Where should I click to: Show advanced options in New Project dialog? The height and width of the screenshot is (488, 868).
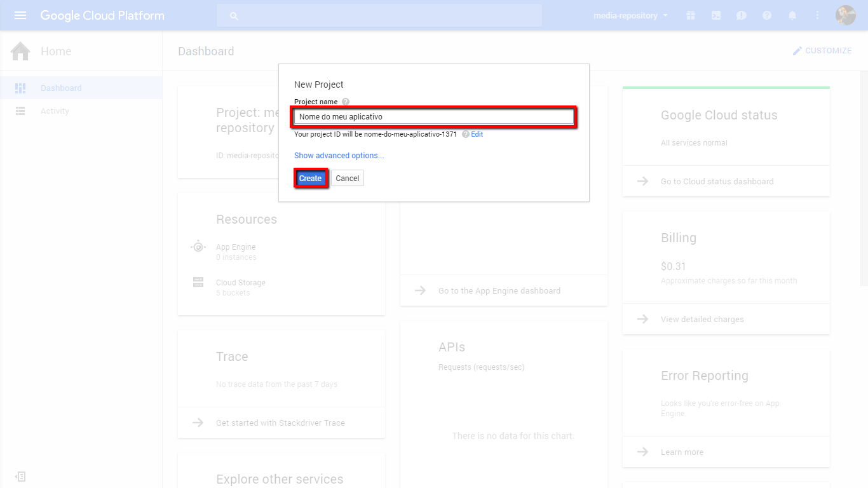click(339, 156)
